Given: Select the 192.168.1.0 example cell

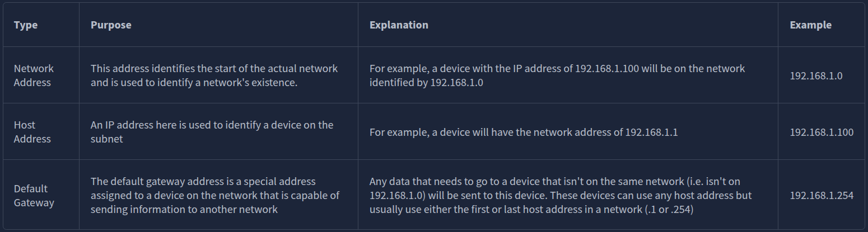Looking at the screenshot, I should 816,76.
